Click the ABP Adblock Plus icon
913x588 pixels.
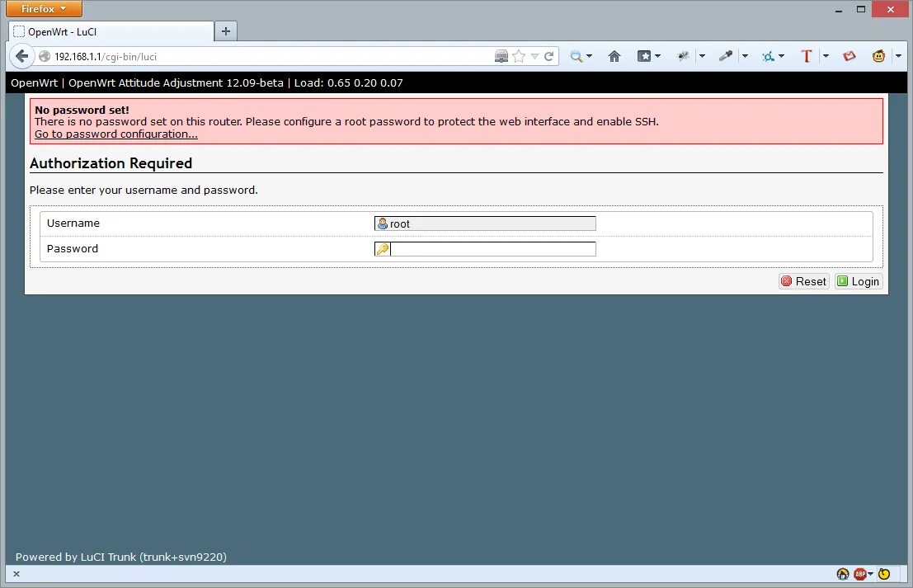click(x=860, y=574)
